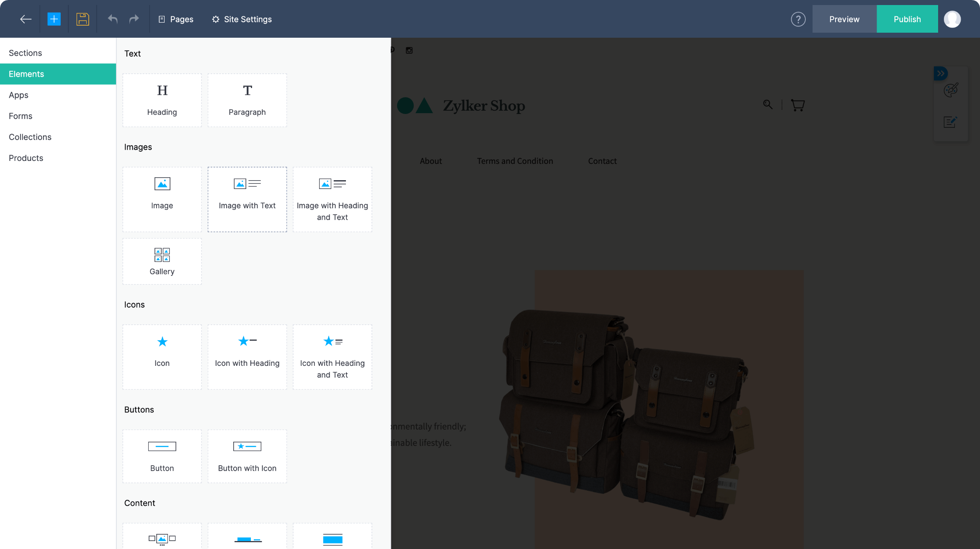Select the Heading text element
Image resolution: width=980 pixels, height=549 pixels.
(162, 100)
